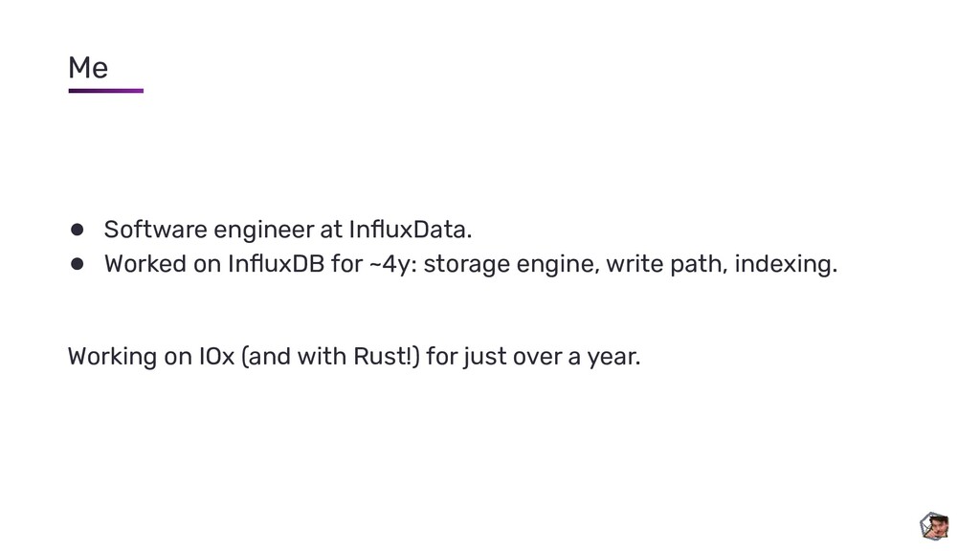Click "IOx" in the bottom sentence
The height and width of the screenshot is (551, 980).
(x=216, y=356)
